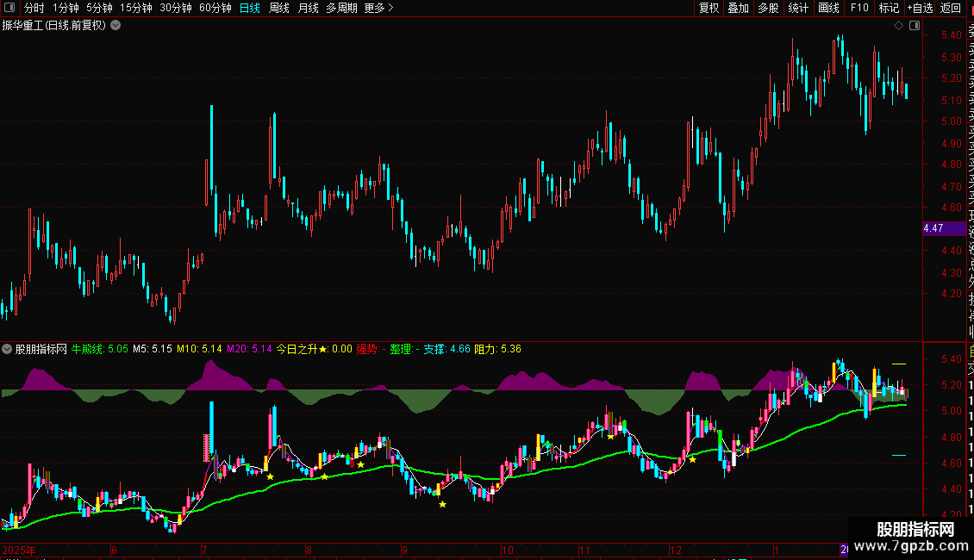Switch to the 15分钟 period tab
974x560 pixels.
[x=136, y=8]
